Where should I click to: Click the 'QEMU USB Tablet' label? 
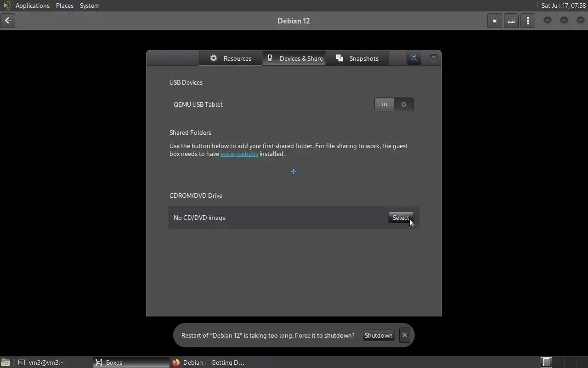[x=198, y=104]
